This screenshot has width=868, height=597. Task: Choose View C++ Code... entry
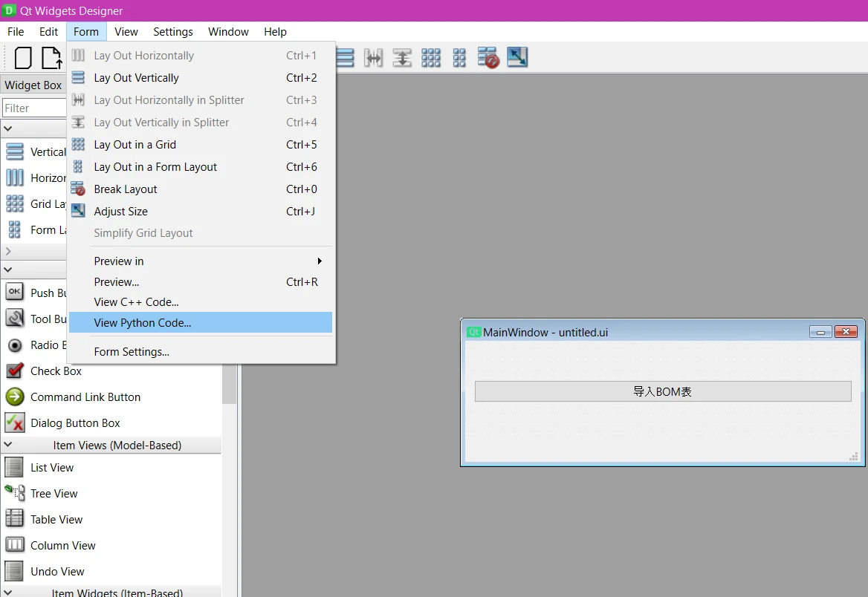click(x=201, y=302)
